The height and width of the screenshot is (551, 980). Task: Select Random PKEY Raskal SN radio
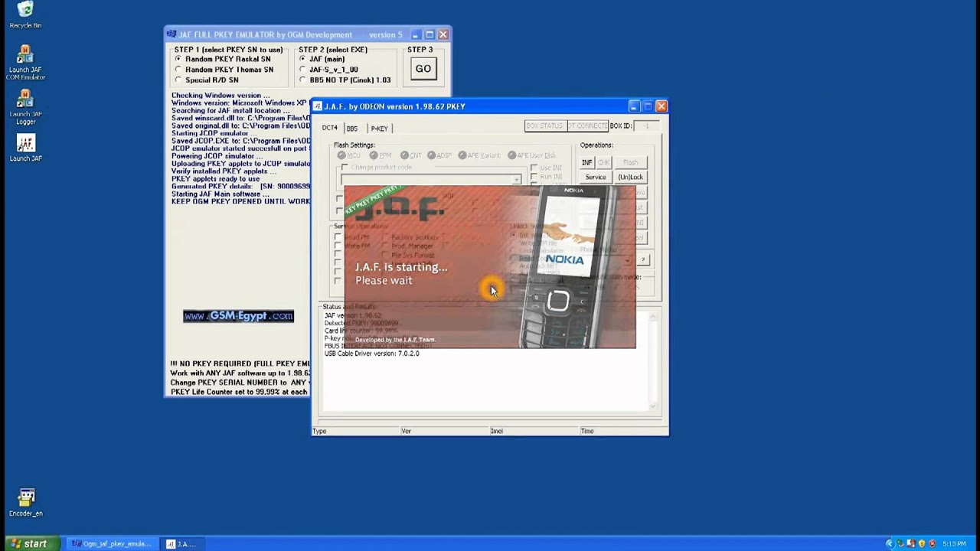[178, 59]
